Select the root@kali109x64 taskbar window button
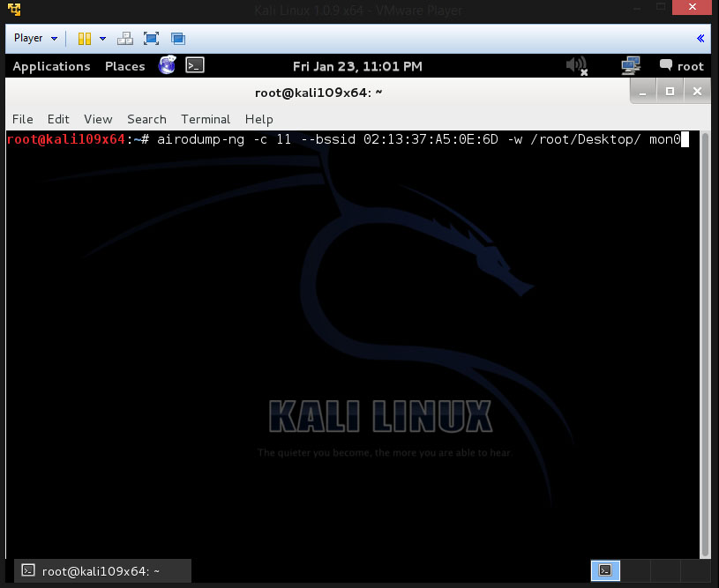 tap(102, 570)
